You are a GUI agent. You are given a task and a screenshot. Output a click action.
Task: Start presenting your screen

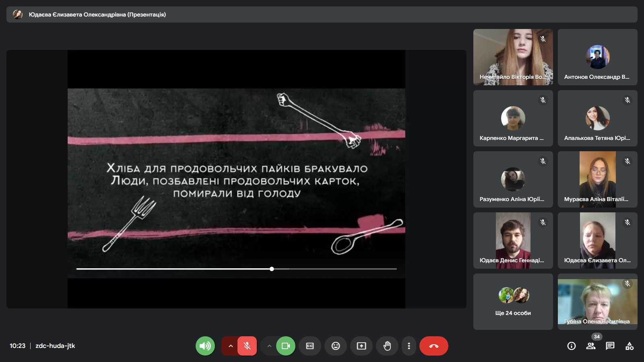coord(361,346)
